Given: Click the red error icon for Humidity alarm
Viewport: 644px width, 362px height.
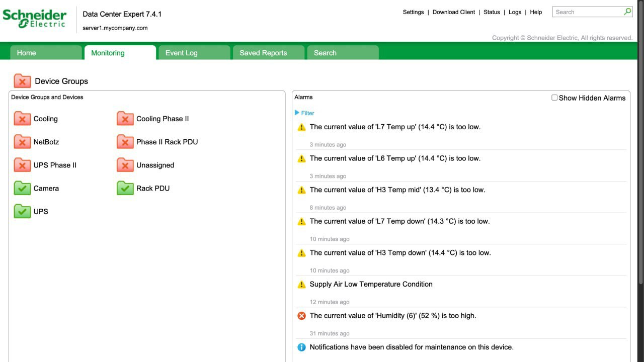Looking at the screenshot, I should 301,316.
